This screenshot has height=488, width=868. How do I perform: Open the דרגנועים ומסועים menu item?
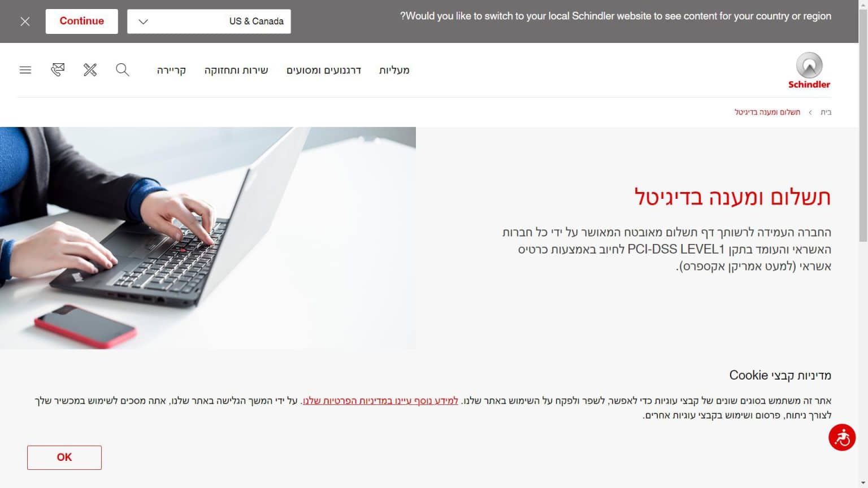tap(324, 70)
